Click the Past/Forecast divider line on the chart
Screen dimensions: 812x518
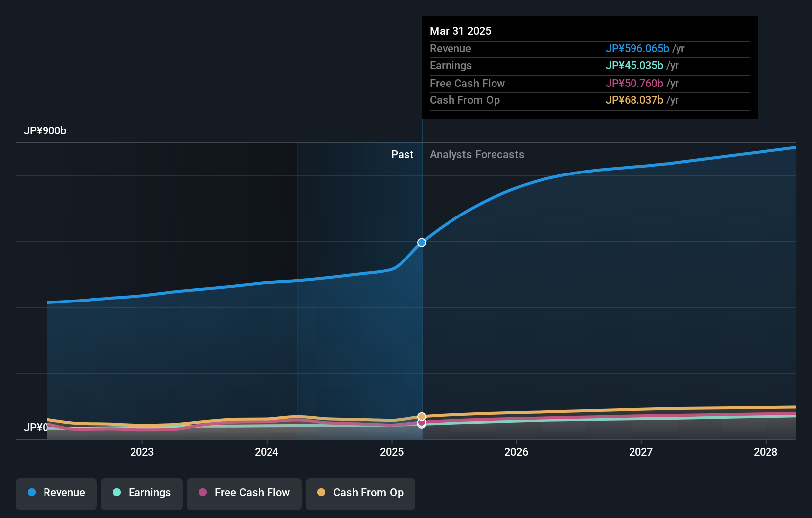(x=421, y=297)
